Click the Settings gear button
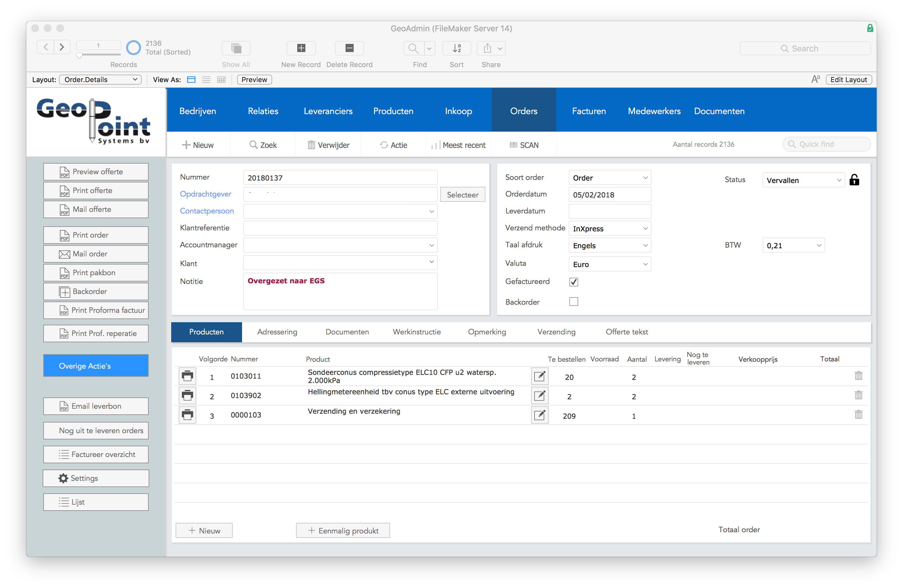The image size is (903, 588). [96, 478]
